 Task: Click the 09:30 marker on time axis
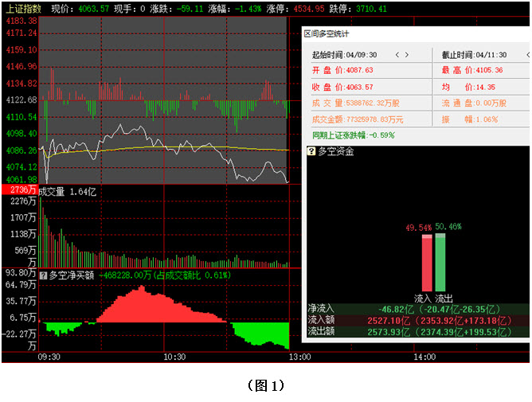click(x=48, y=358)
